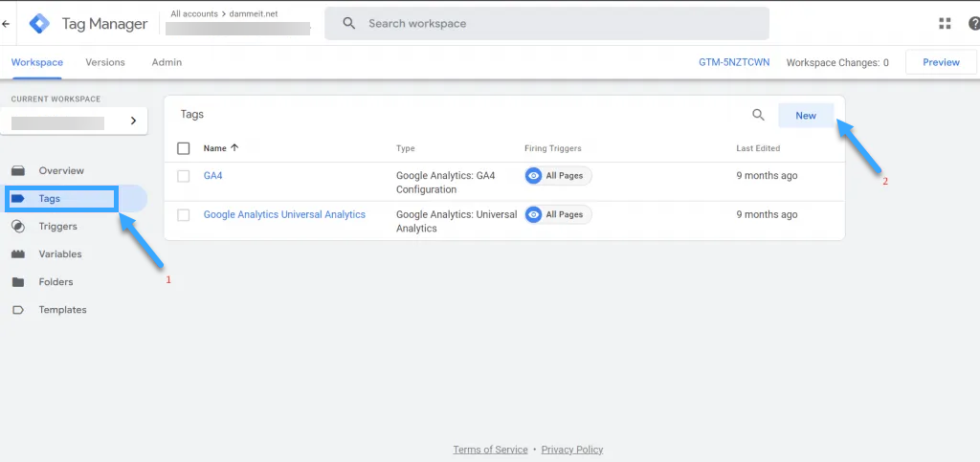Click the All accounts breadcrumb
980x462 pixels.
194,13
